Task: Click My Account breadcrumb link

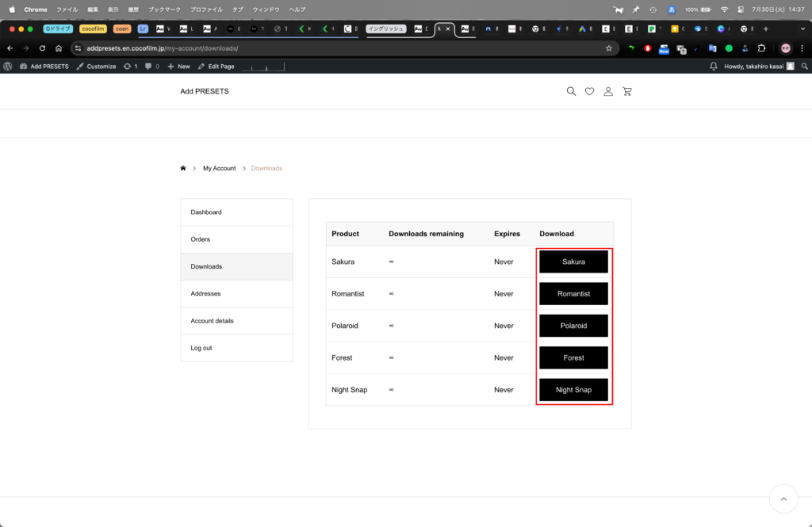Action: pos(219,168)
